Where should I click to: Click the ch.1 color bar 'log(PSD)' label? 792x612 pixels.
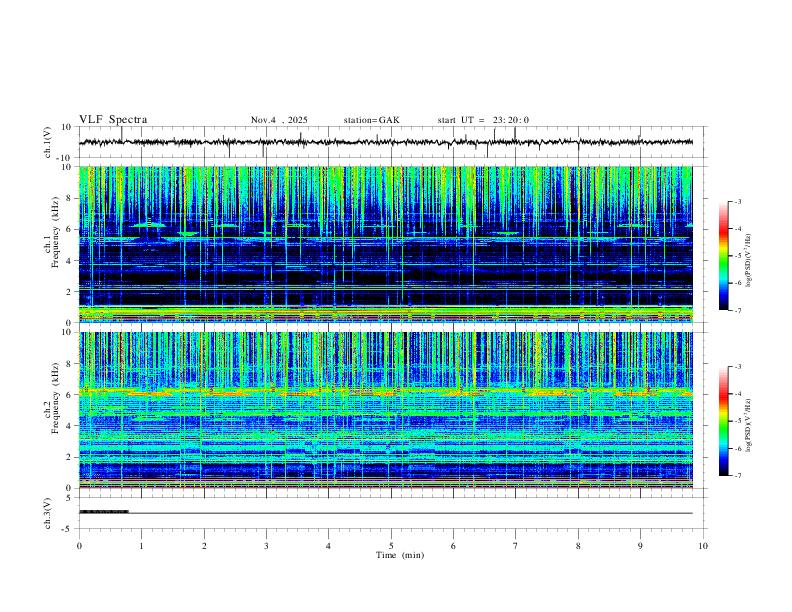click(x=749, y=261)
